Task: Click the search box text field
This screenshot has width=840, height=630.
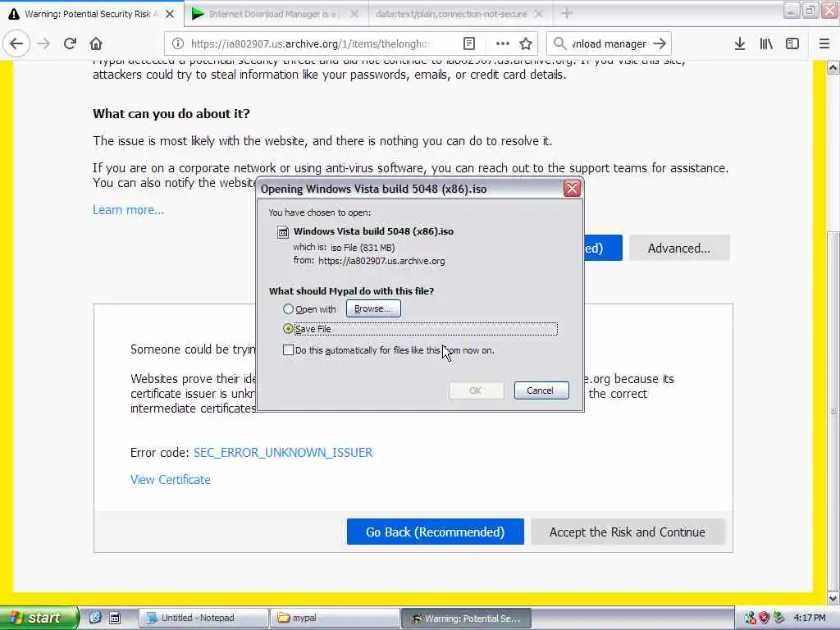Action: (609, 43)
